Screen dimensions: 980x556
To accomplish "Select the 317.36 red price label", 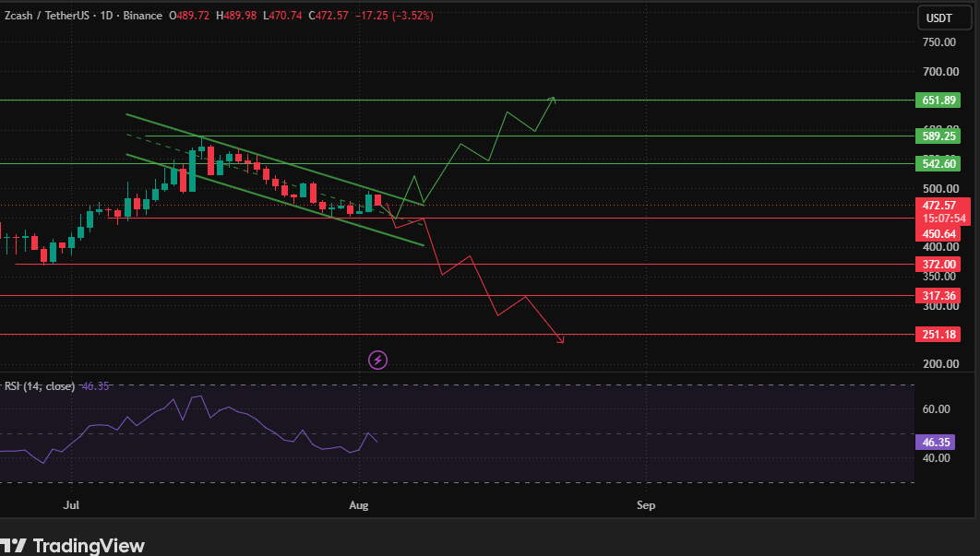I will pyautogui.click(x=938, y=295).
